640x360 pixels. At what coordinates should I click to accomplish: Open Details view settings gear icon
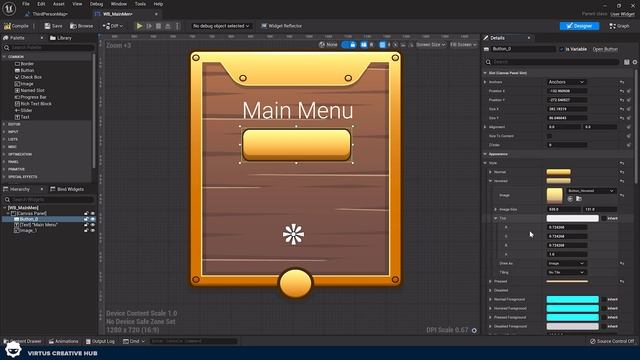point(635,62)
